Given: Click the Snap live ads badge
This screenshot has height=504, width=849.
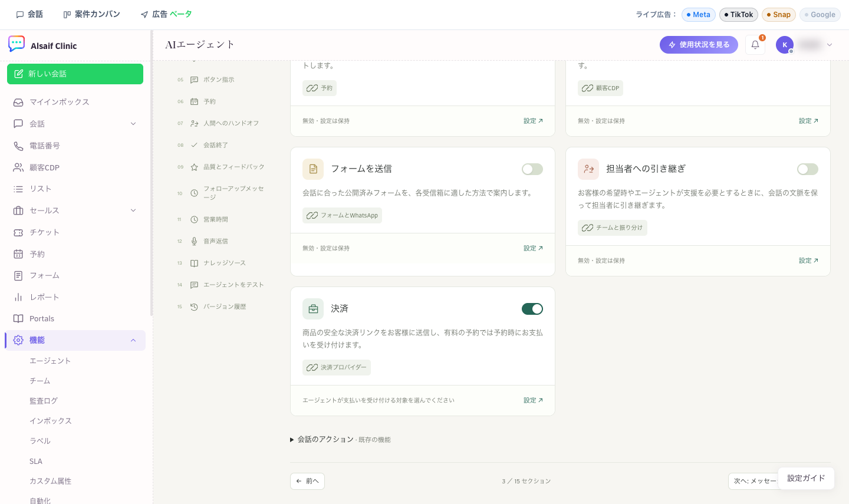Looking at the screenshot, I should point(779,15).
